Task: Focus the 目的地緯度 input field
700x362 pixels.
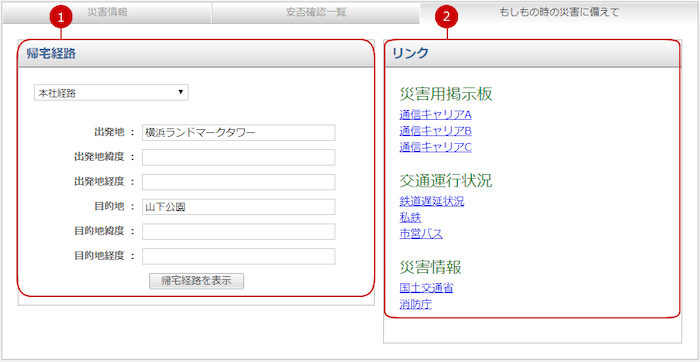Action: [239, 232]
